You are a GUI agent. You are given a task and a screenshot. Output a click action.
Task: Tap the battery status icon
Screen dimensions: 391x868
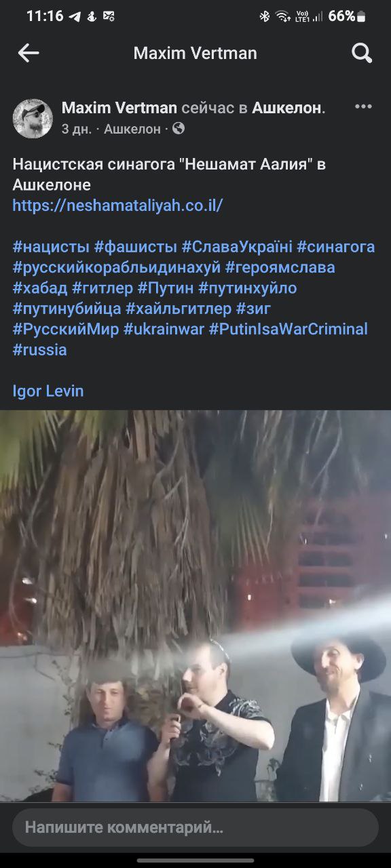coord(361,16)
